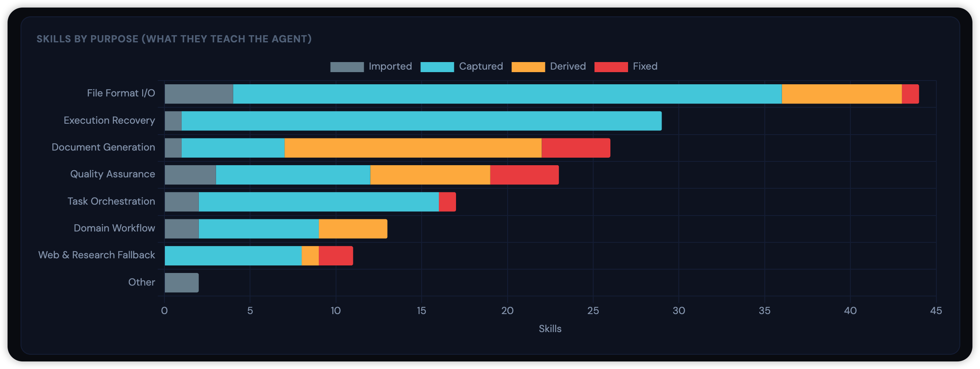Screen dimensions: 980x369
Task: Click the Derived segment of Domain Workflow bar
Action: pyautogui.click(x=353, y=229)
